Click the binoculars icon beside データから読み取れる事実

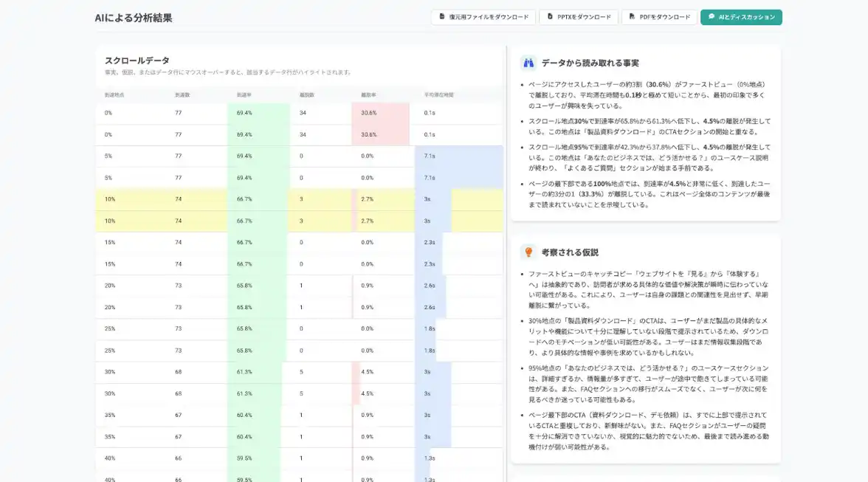click(528, 63)
